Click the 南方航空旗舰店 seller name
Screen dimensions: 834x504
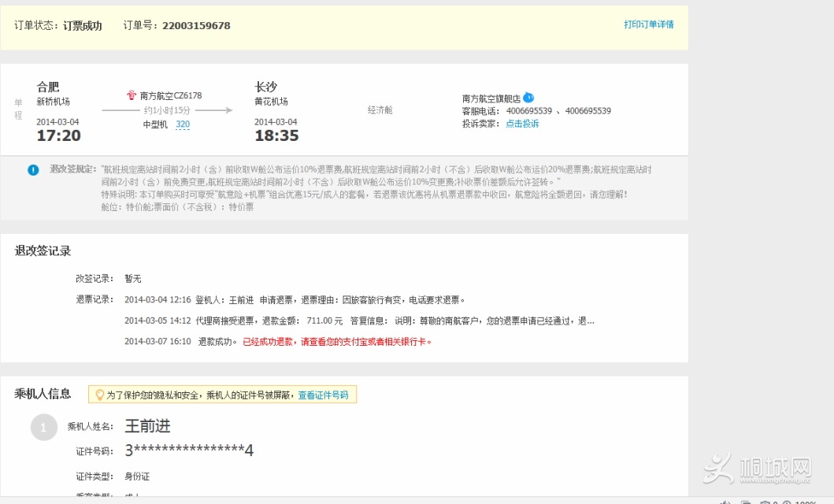[491, 98]
